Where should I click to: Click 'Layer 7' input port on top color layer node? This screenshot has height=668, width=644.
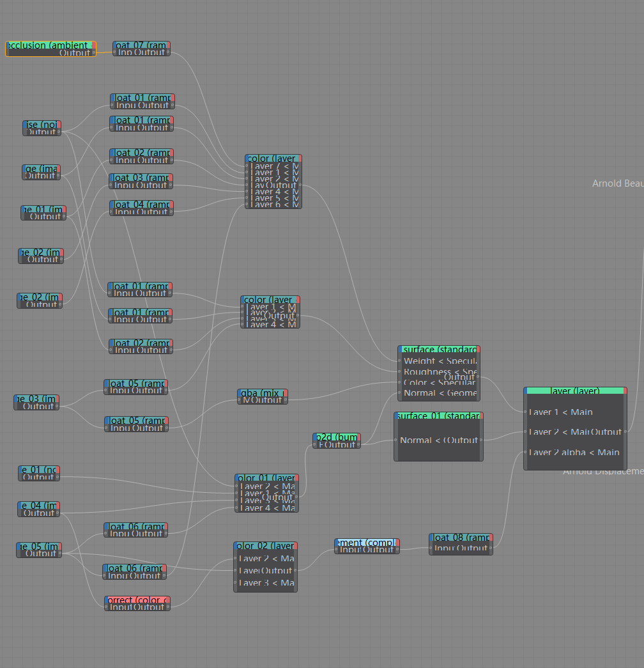coord(247,166)
